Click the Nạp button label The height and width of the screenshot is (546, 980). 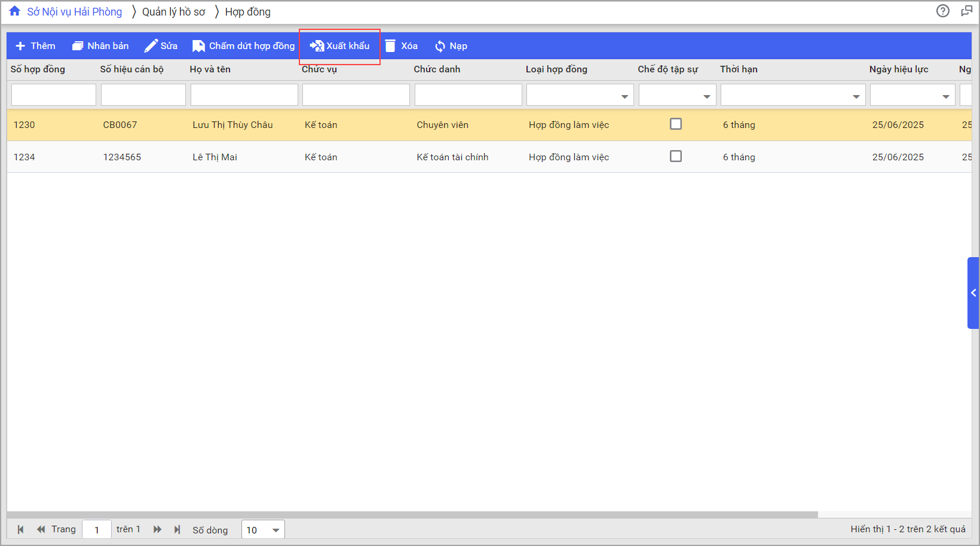point(458,46)
